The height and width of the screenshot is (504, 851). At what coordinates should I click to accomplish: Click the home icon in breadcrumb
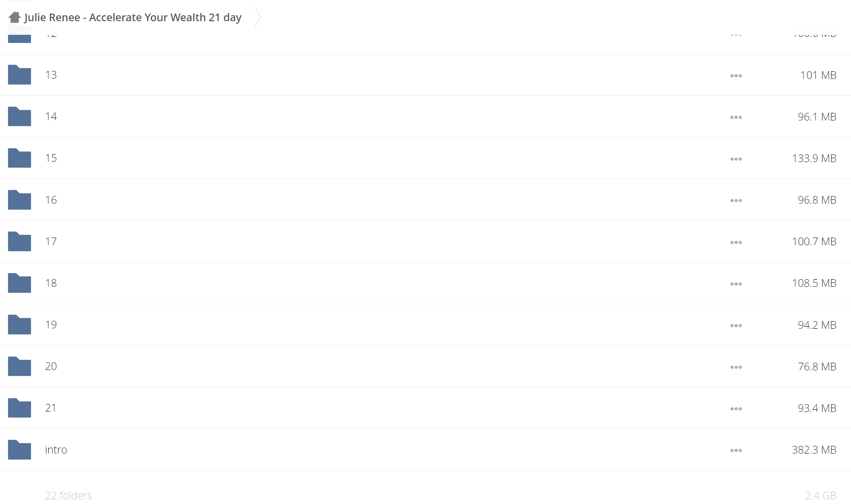click(14, 17)
